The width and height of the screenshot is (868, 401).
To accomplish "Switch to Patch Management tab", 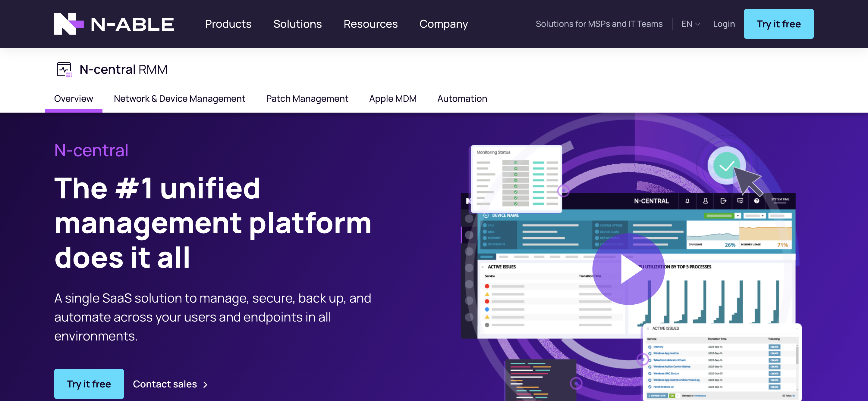I will coord(307,99).
